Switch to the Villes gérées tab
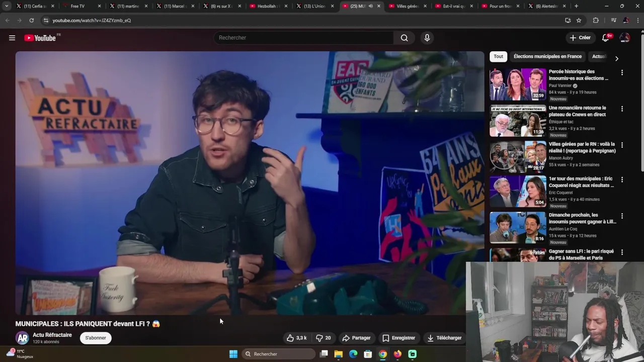 point(408,6)
